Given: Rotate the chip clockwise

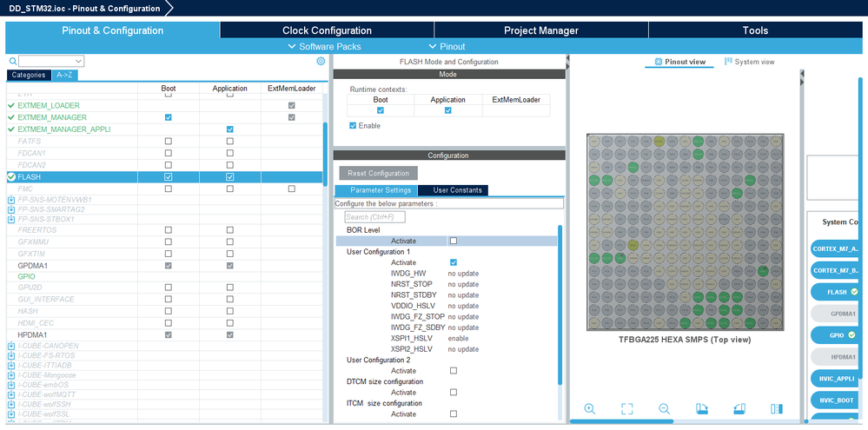Looking at the screenshot, I should tap(702, 409).
